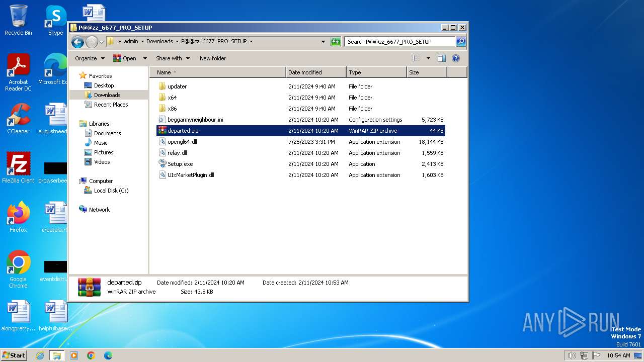Open the Music library

[x=102, y=143]
